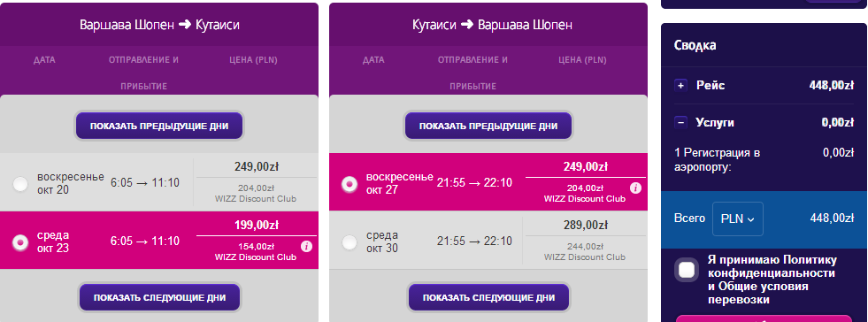Show next days for Warsaw to Kutaisi

[159, 297]
